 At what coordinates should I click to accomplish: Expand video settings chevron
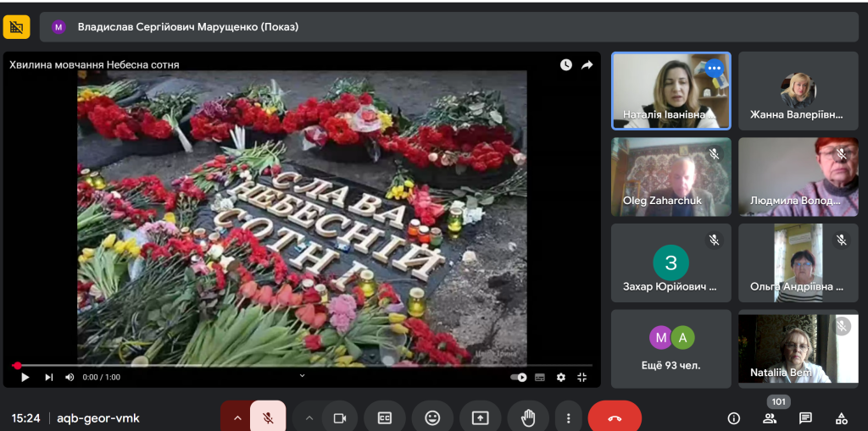pyautogui.click(x=309, y=417)
